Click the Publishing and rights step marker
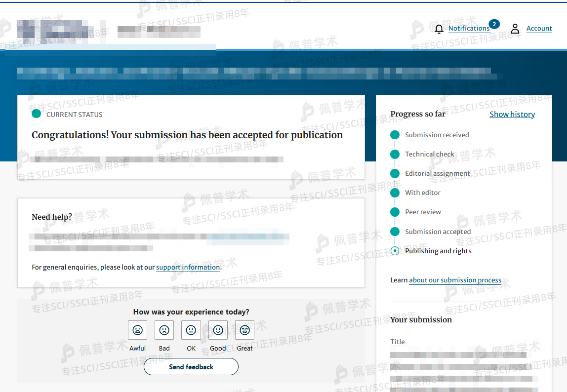Image resolution: width=567 pixels, height=392 pixels. pyautogui.click(x=395, y=251)
